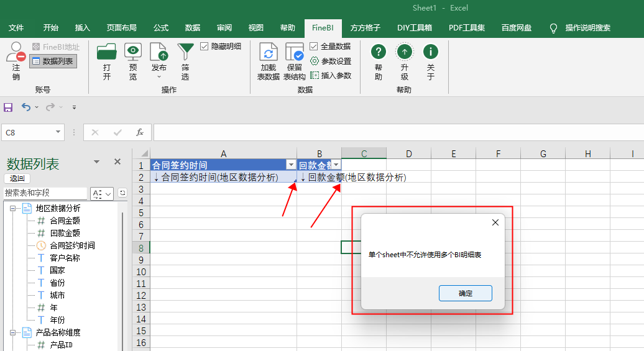The height and width of the screenshot is (351, 644).
Task: Open the 合同签约时间 column filter dropdown
Action: point(291,165)
